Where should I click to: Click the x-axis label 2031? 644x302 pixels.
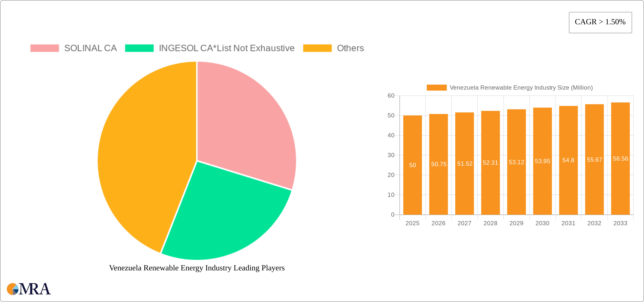click(568, 223)
